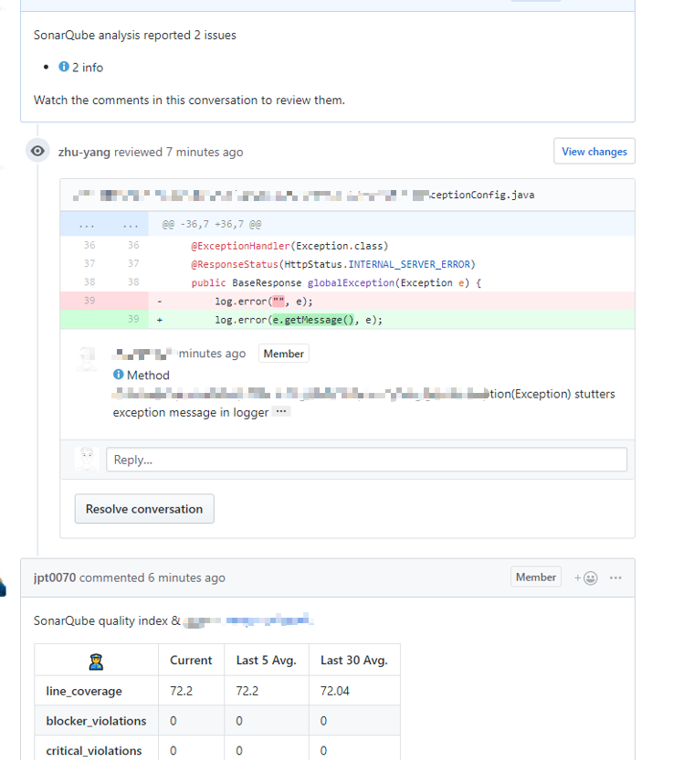Click the police officer emoji in the metrics table
The height and width of the screenshot is (784, 694).
pyautogui.click(x=95, y=659)
